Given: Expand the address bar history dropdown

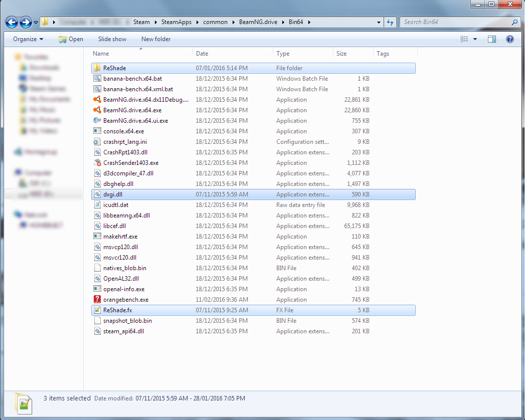Looking at the screenshot, I should 379,22.
